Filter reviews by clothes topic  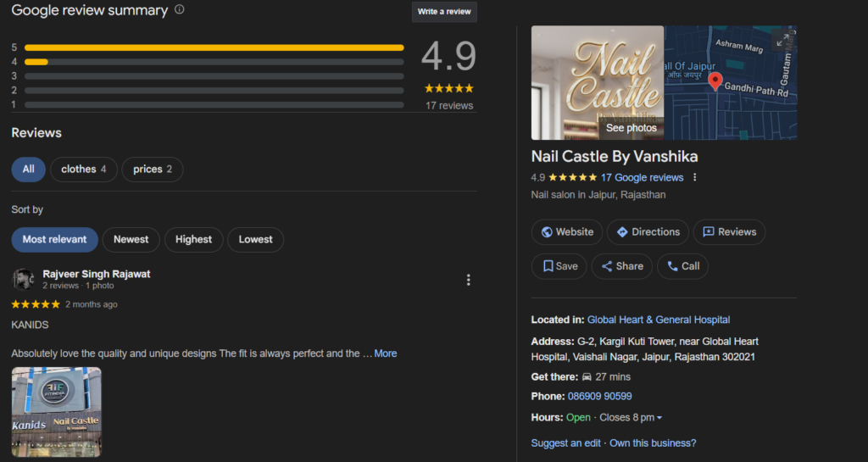pyautogui.click(x=83, y=170)
